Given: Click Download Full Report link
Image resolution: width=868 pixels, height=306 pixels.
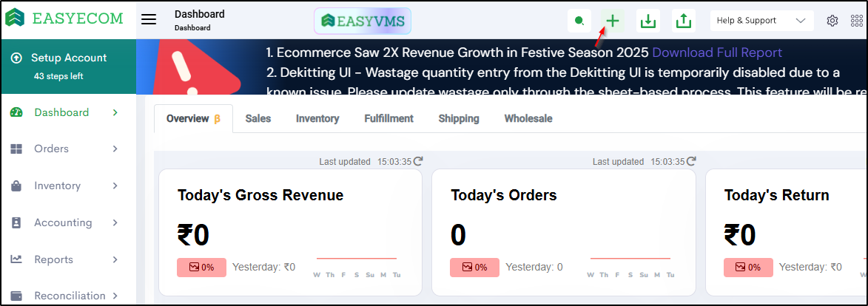Looking at the screenshot, I should (717, 52).
